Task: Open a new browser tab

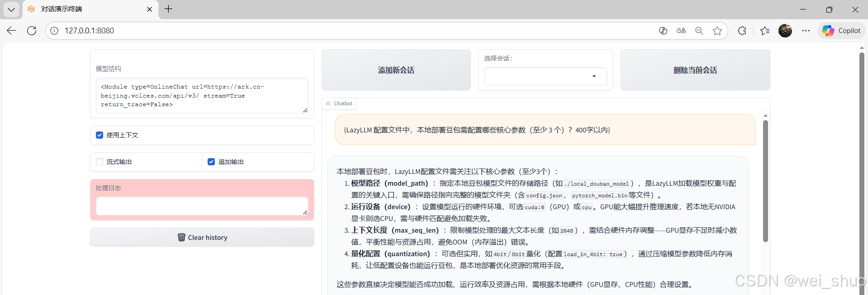Action: 168,9
